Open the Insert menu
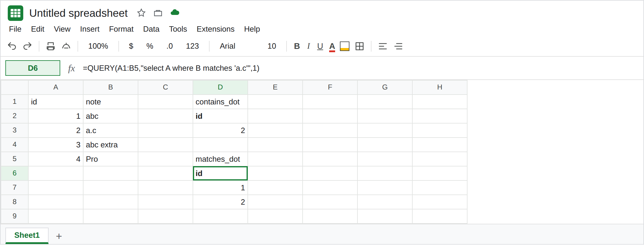The height and width of the screenshot is (247, 644). (90, 29)
